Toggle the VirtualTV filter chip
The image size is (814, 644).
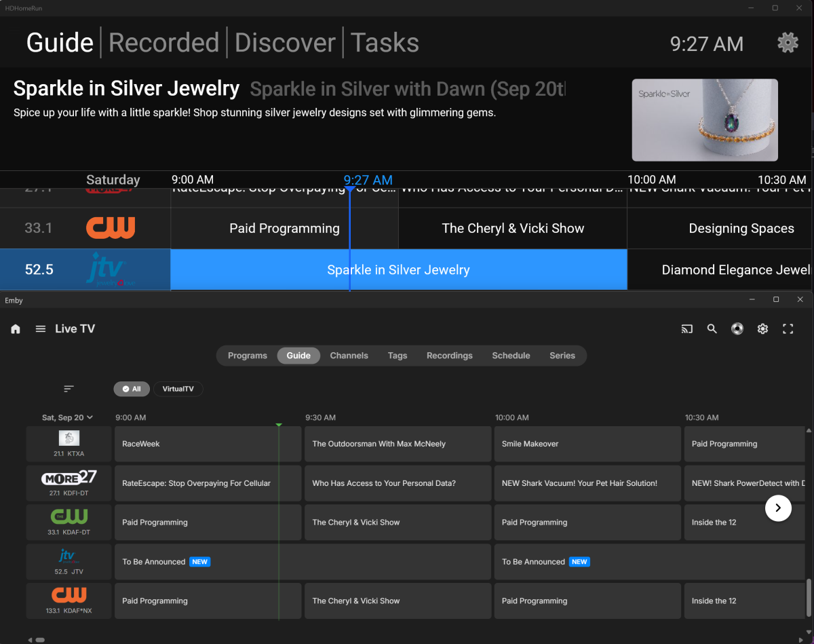[x=178, y=389]
